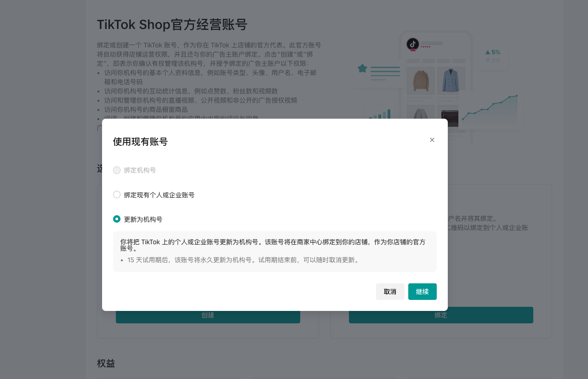Screen dimensions: 588x379
Task: Close the 使用现有账号 dialog with X
Action: (432, 140)
